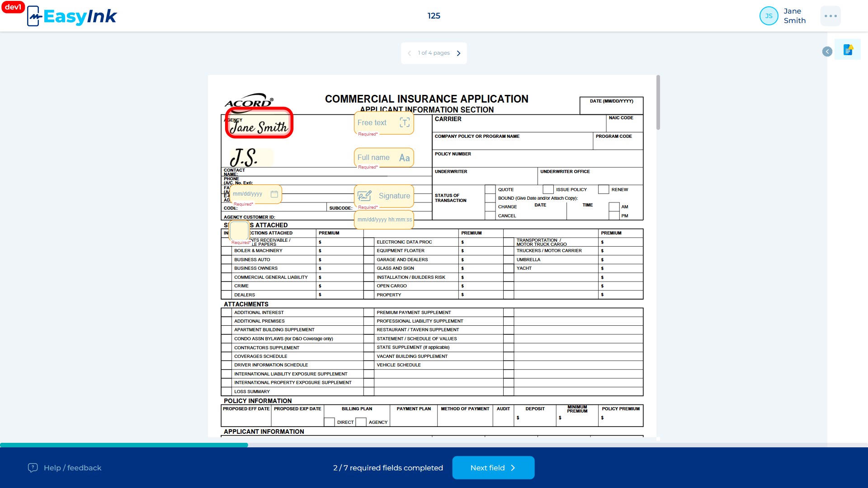Click the calendar icon in date field
This screenshot has width=868, height=488.
[274, 194]
